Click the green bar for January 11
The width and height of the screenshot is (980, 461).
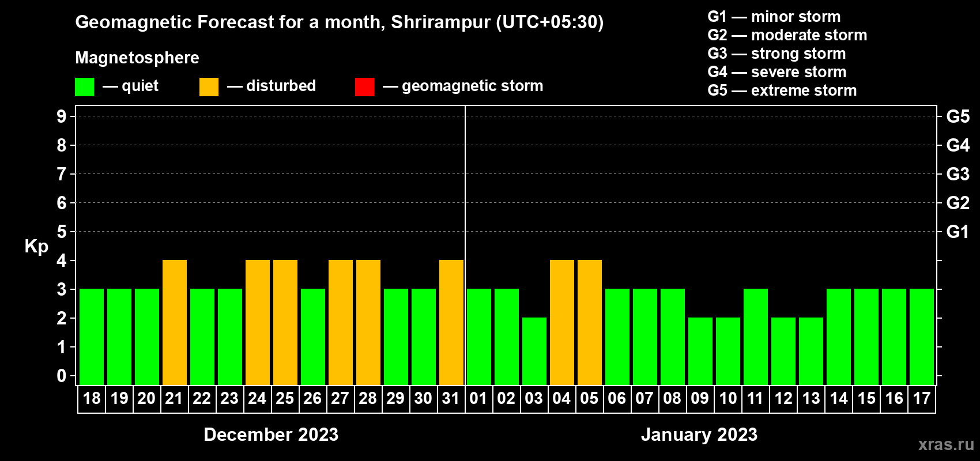point(756,337)
